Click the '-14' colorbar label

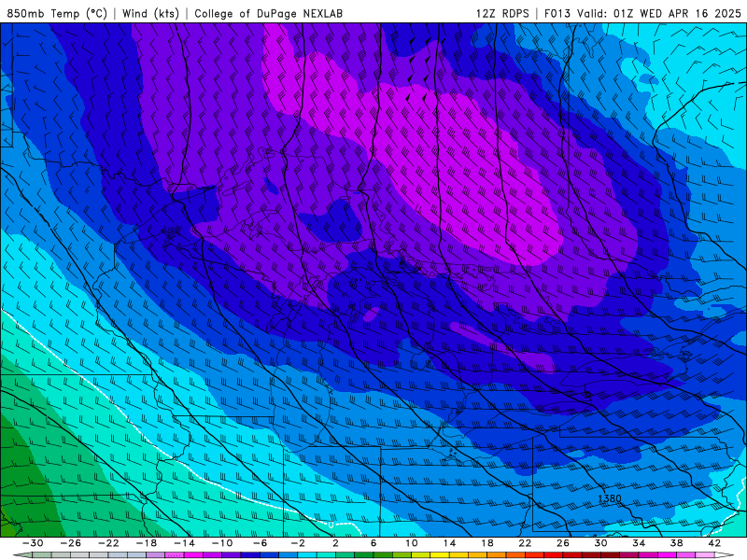(x=184, y=543)
